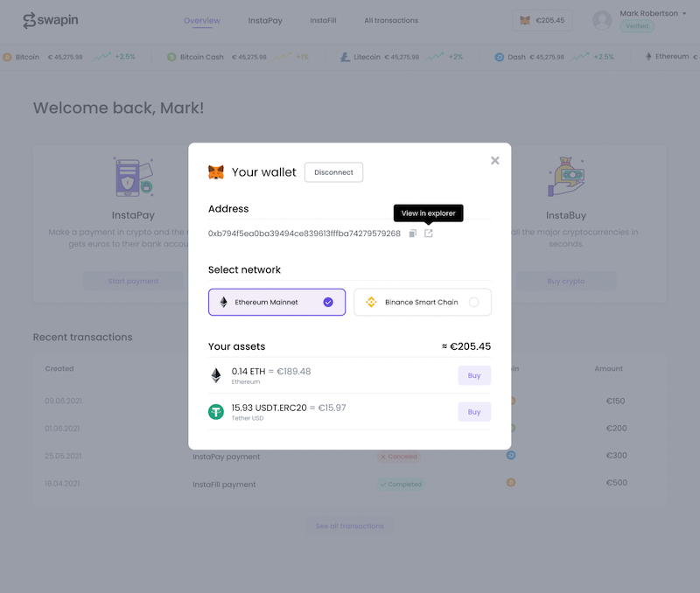Select Binance Smart Chain network
Screen dimensions: 700x593
pos(423,302)
